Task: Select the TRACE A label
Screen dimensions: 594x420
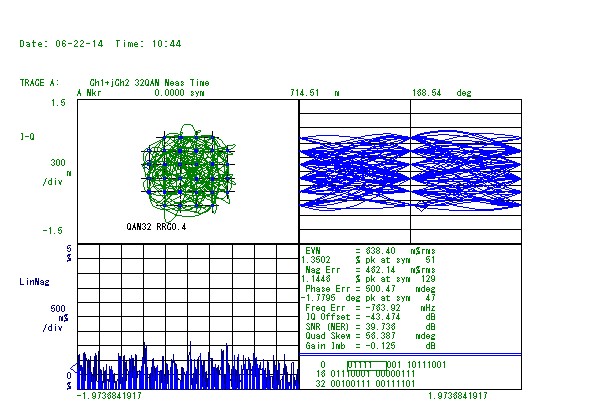Action: point(39,83)
